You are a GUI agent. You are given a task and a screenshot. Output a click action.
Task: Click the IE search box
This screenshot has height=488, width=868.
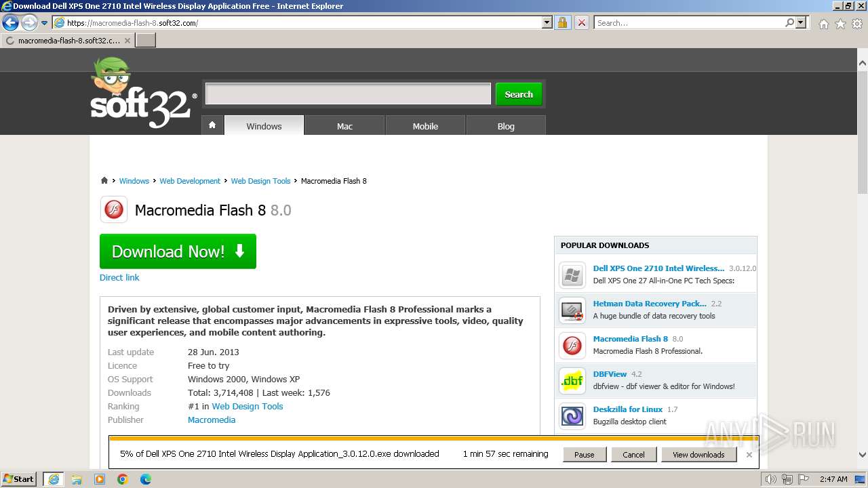688,22
